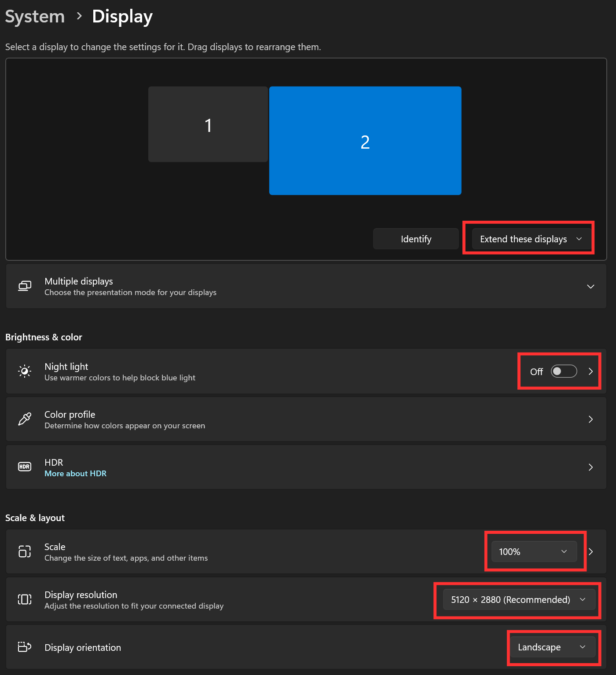Click the Display orientation icon
This screenshot has height=675, width=616.
(25, 647)
